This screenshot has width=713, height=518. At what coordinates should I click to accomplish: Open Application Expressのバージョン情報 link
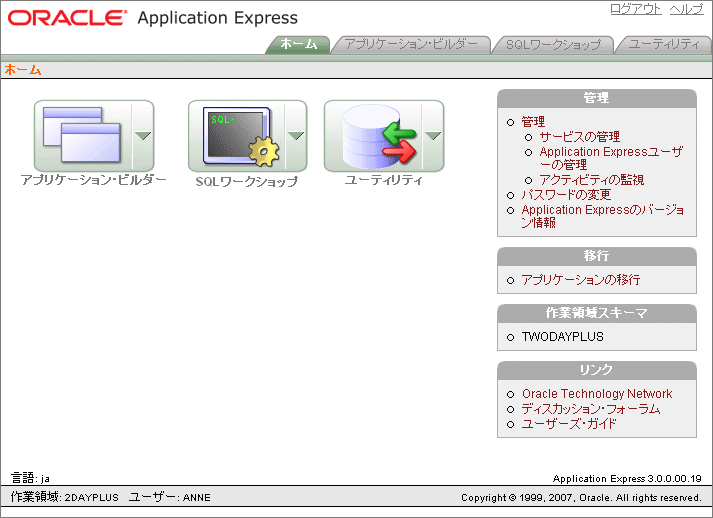(x=603, y=216)
